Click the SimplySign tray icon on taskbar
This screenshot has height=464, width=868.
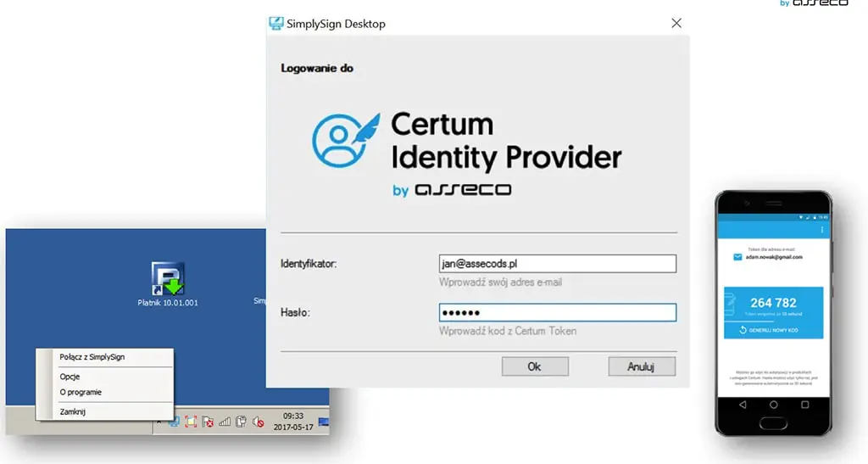(x=175, y=422)
